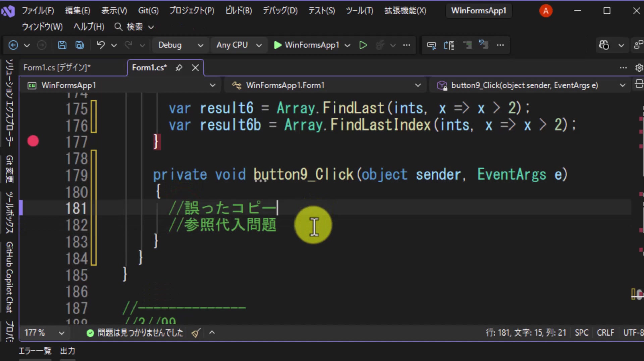Click the 行: 181 position indicator
644x361 pixels.
click(526, 333)
